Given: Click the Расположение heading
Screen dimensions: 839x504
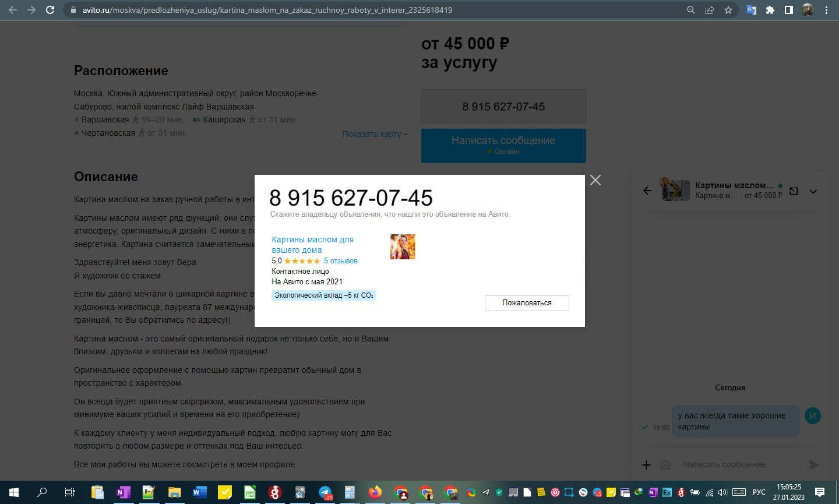Looking at the screenshot, I should click(x=121, y=71).
